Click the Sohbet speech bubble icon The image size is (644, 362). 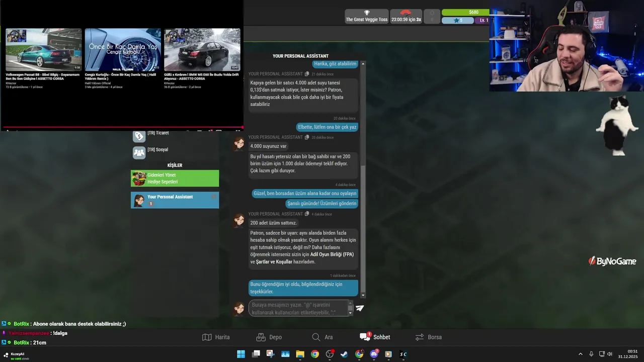(x=365, y=337)
